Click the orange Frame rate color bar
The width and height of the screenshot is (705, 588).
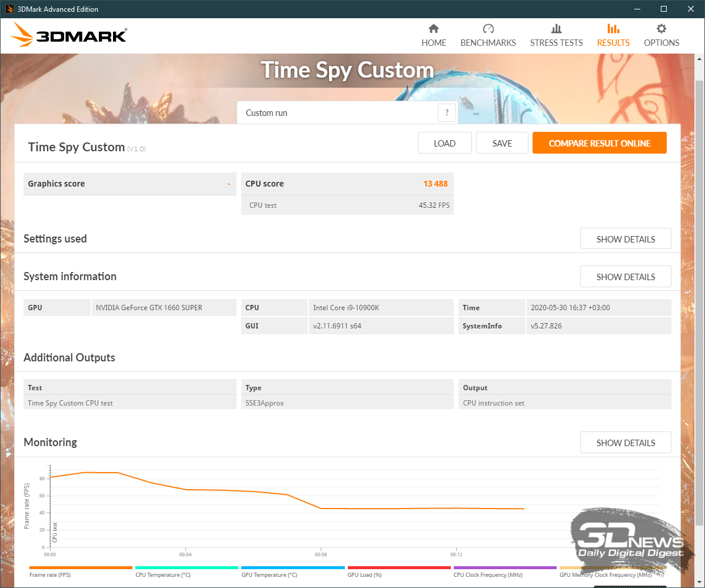pos(81,568)
